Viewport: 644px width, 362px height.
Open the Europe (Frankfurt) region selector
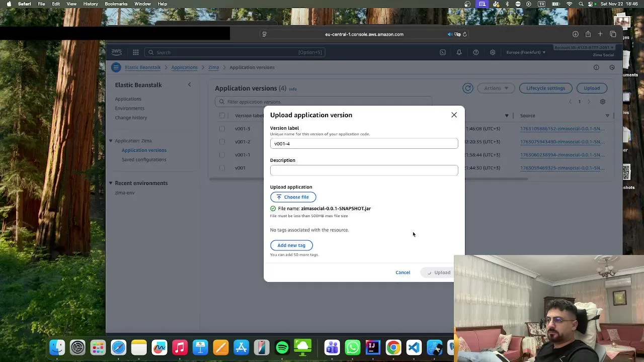coord(526,52)
